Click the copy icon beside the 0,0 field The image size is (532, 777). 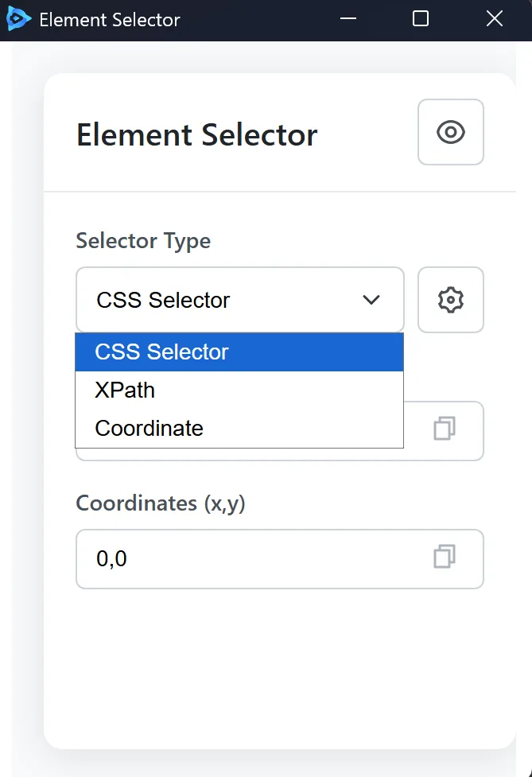pos(444,559)
